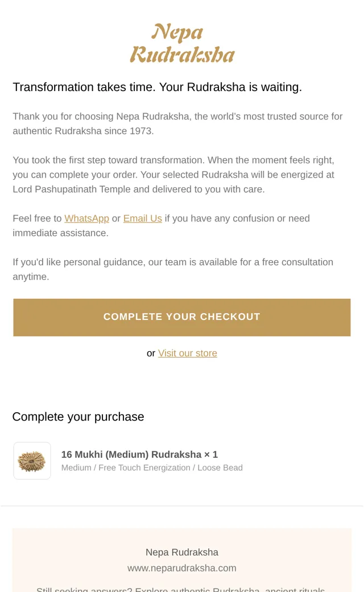Open the WhatsApp link
364x592 pixels.
87,219
